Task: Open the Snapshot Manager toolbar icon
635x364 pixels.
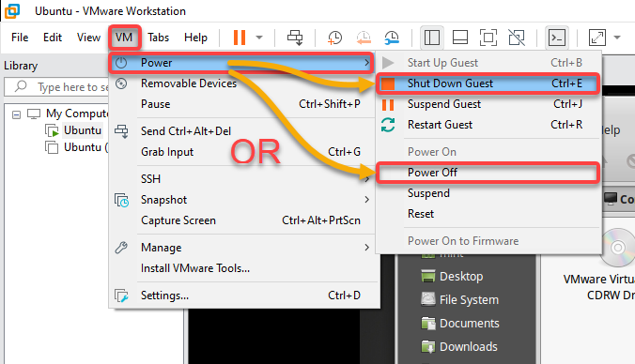Action: (x=392, y=38)
